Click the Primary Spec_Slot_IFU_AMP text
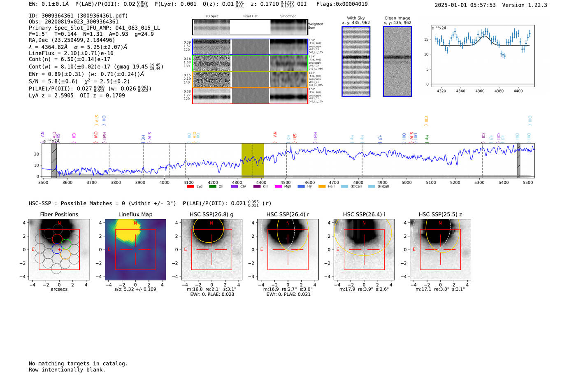Screen dimensions: 576x392 95,28
